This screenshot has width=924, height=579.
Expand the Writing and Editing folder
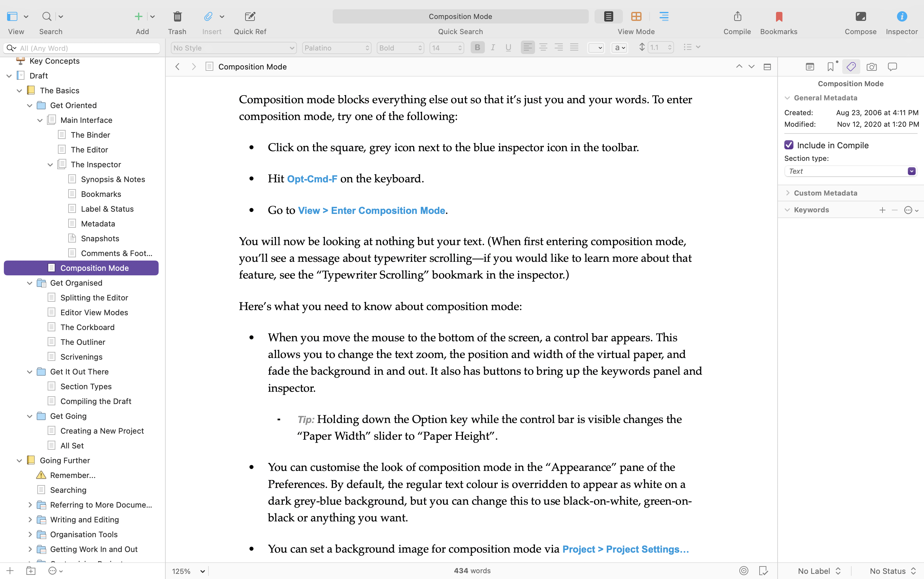(30, 519)
